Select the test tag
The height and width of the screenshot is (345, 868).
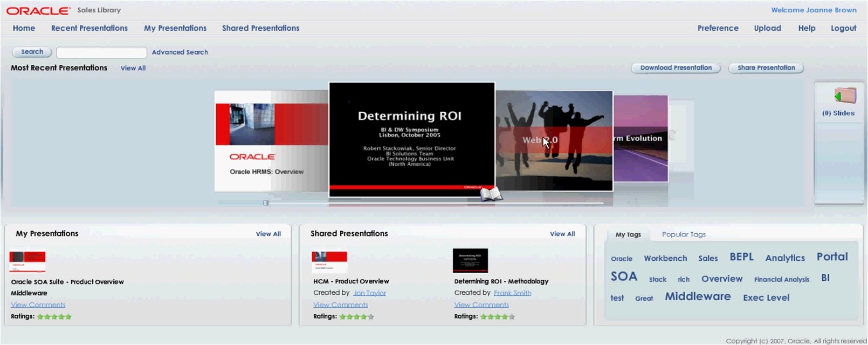[617, 298]
